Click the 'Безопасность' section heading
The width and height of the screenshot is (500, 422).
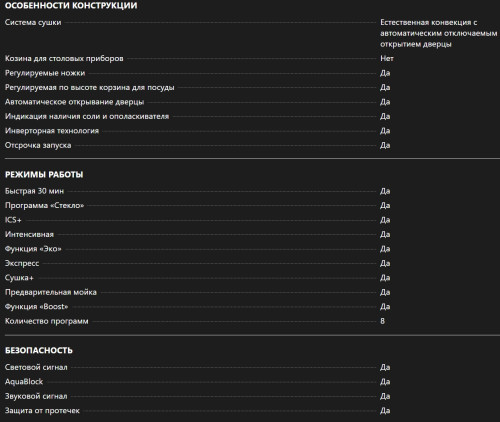pos(39,350)
